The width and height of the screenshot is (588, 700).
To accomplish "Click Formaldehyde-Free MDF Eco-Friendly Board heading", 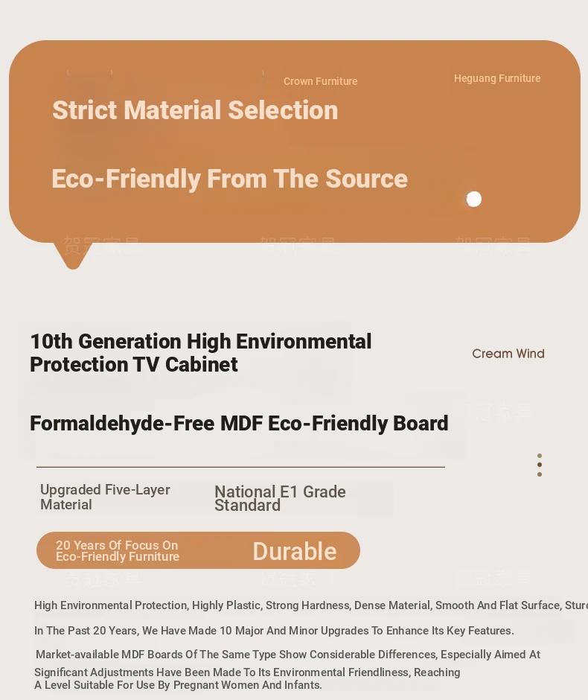I will [239, 423].
